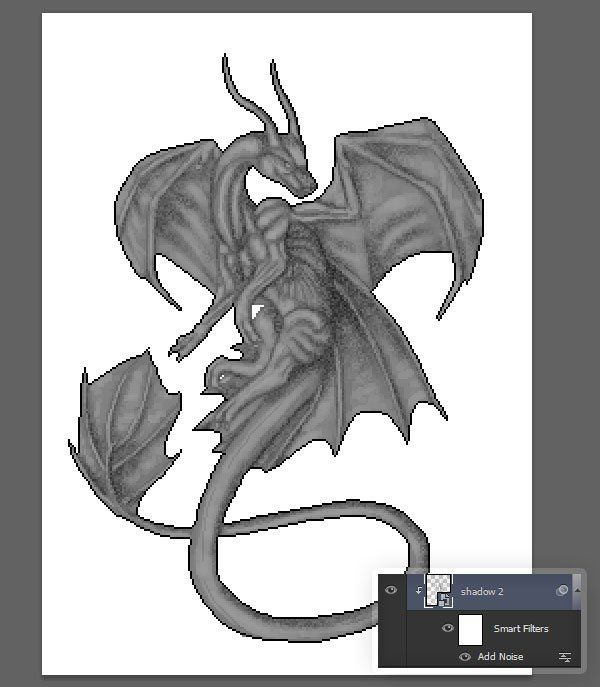
Task: Toggle Smart Filters visibility eye
Action: coord(447,628)
